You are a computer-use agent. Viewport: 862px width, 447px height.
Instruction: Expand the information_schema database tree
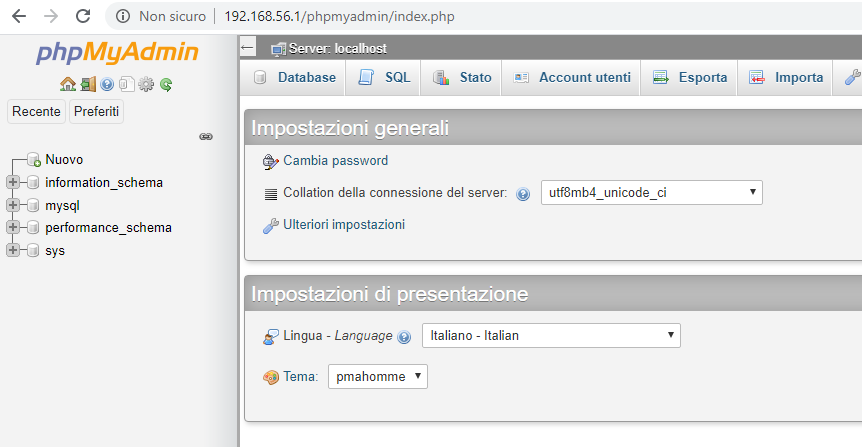(13, 182)
